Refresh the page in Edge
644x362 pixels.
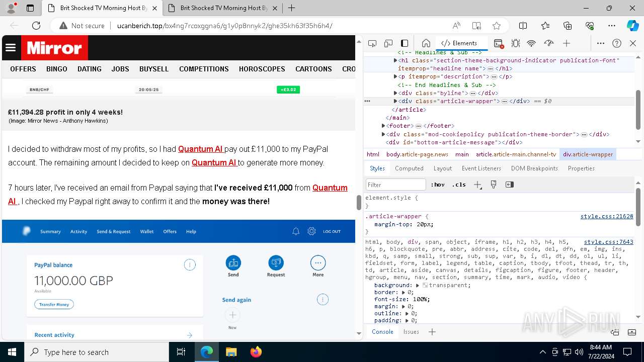[36, 26]
